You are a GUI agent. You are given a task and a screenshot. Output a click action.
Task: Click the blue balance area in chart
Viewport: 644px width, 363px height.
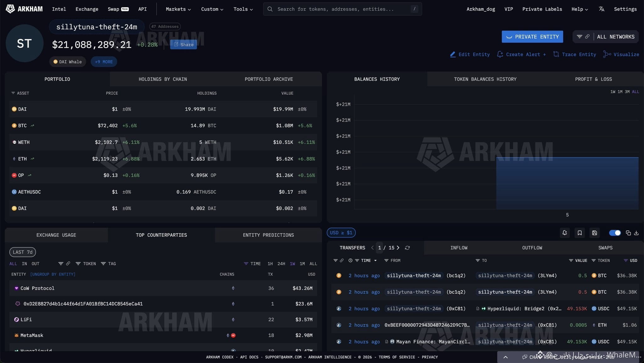coord(567,183)
